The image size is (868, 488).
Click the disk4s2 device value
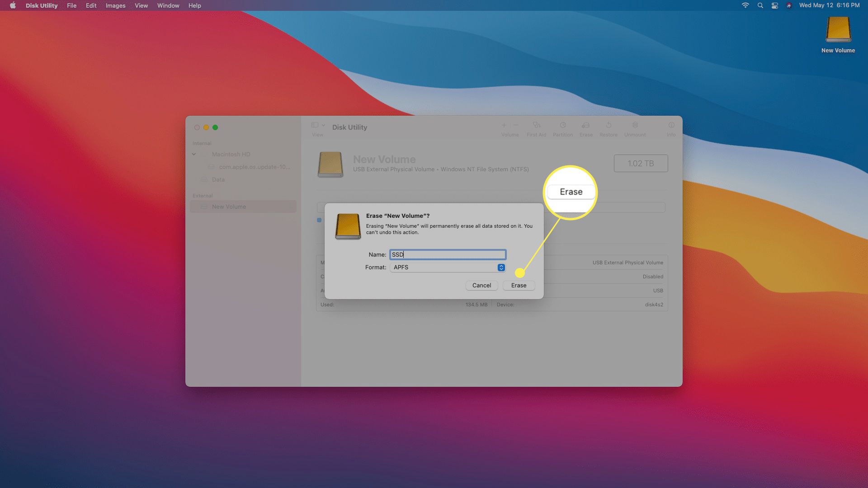(654, 305)
